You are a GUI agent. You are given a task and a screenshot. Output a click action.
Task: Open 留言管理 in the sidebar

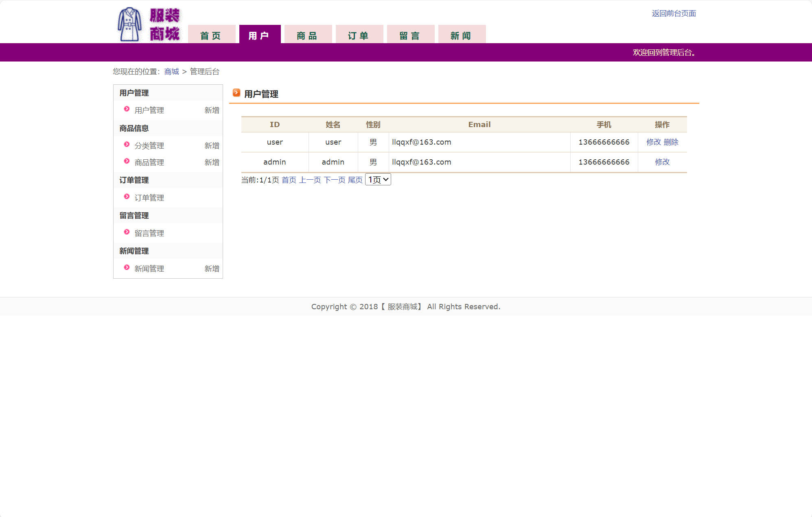(x=149, y=233)
